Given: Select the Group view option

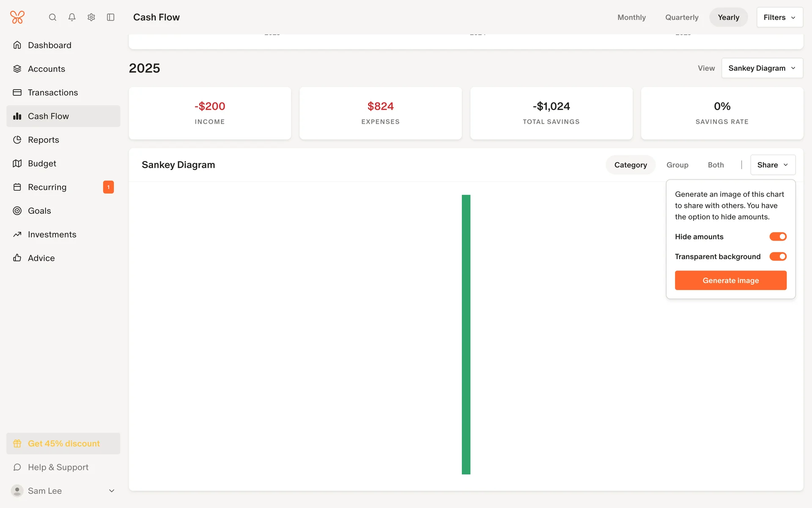Looking at the screenshot, I should 677,165.
